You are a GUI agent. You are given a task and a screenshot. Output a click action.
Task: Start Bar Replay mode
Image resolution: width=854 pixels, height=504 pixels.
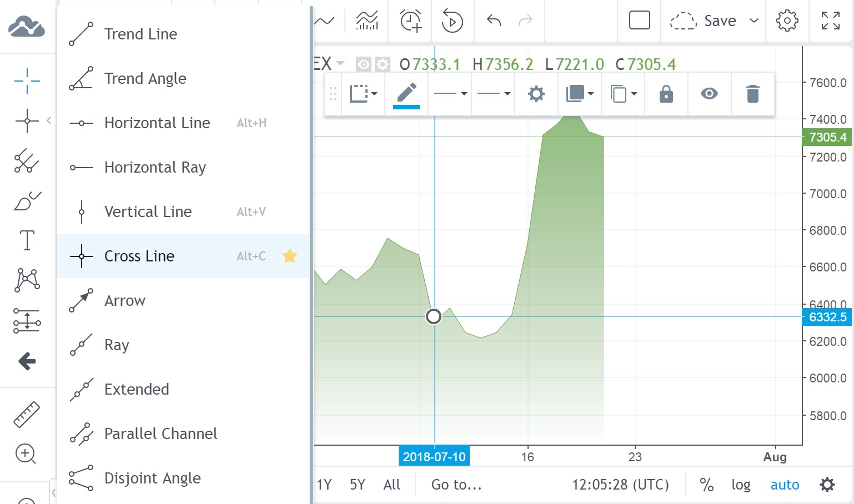(x=453, y=21)
